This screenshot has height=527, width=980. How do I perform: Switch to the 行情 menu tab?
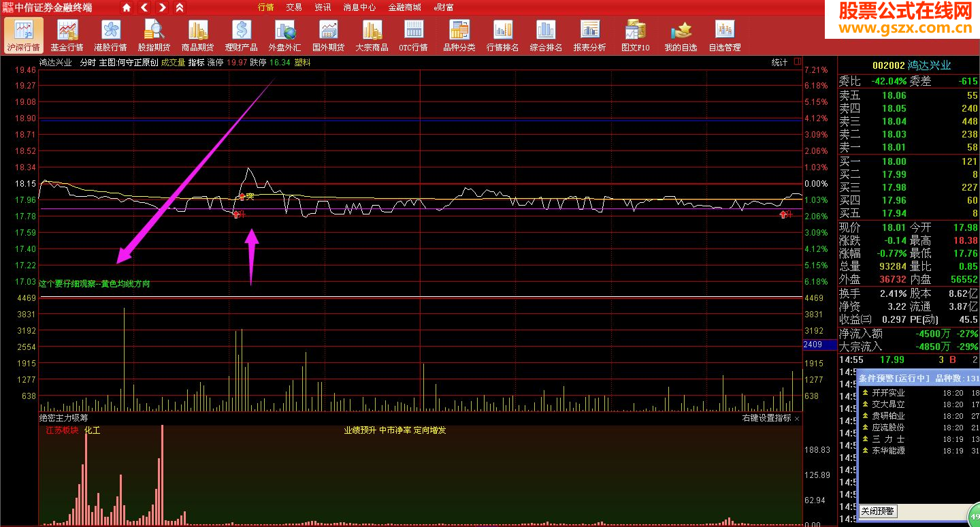[266, 7]
